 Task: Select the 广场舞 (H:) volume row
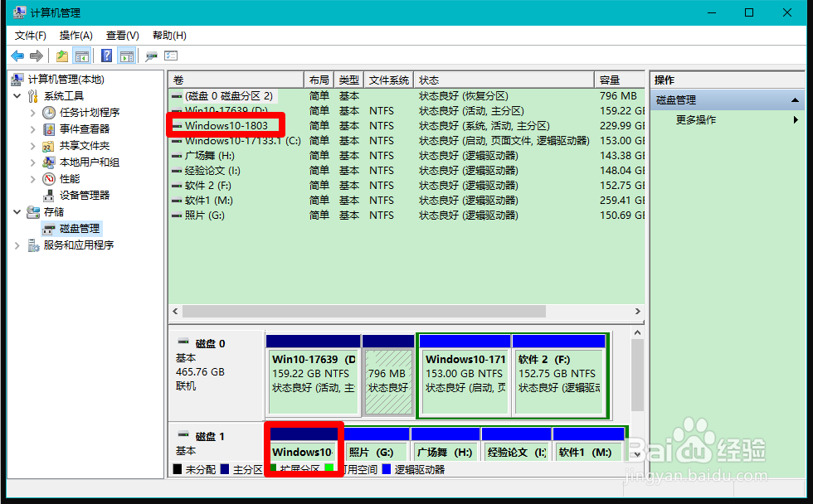pos(406,156)
